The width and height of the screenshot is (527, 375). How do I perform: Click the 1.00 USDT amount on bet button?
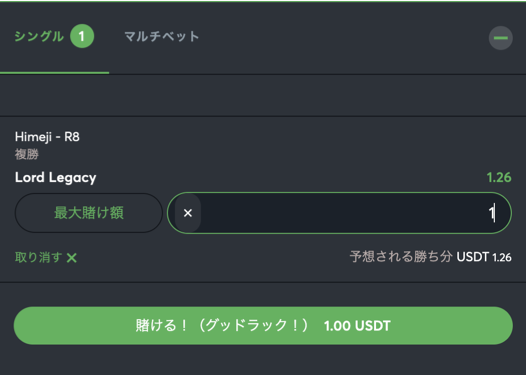357,326
